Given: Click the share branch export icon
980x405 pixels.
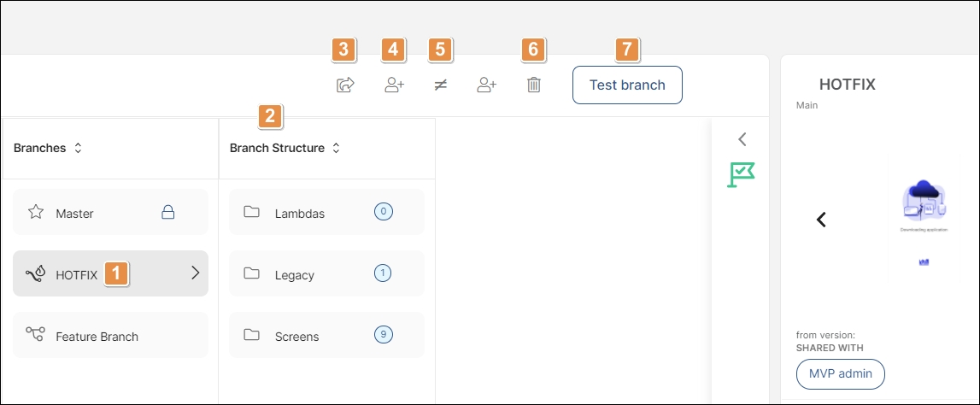Looking at the screenshot, I should [x=345, y=85].
